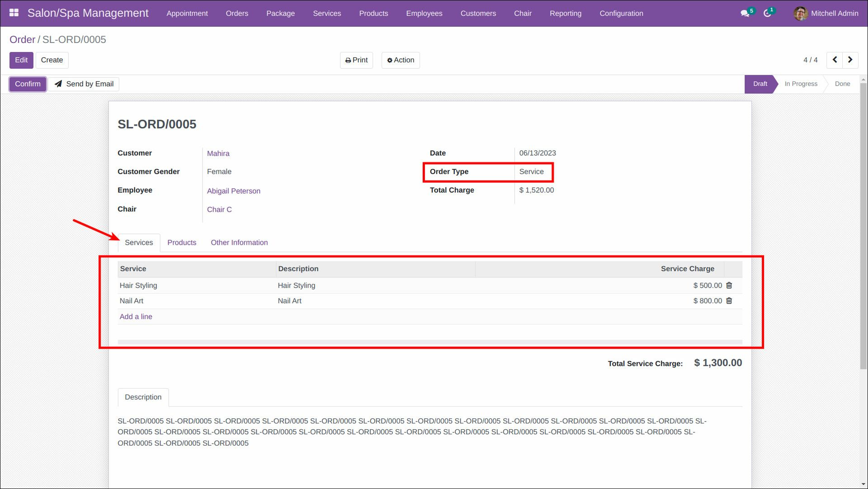Open the Services top menu
This screenshot has width=868, height=489.
[327, 14]
